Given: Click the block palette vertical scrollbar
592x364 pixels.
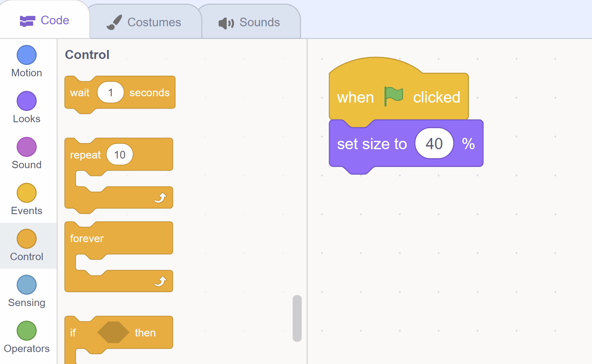Looking at the screenshot, I should [297, 318].
